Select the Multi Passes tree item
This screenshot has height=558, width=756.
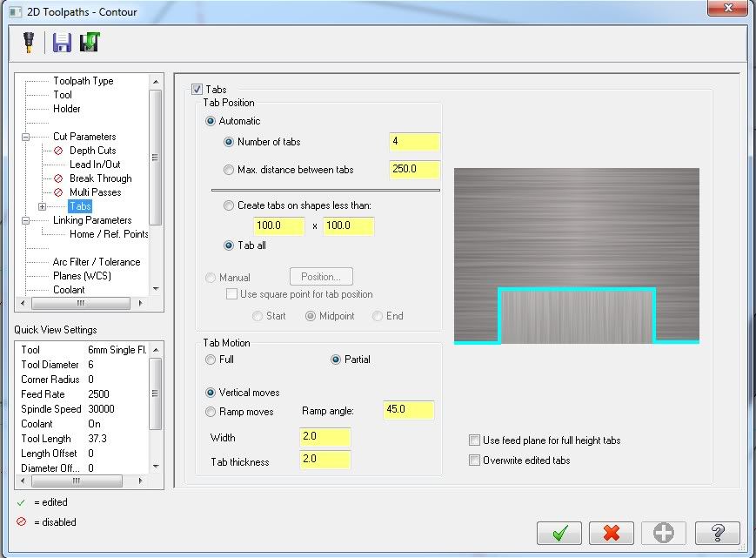tap(95, 192)
